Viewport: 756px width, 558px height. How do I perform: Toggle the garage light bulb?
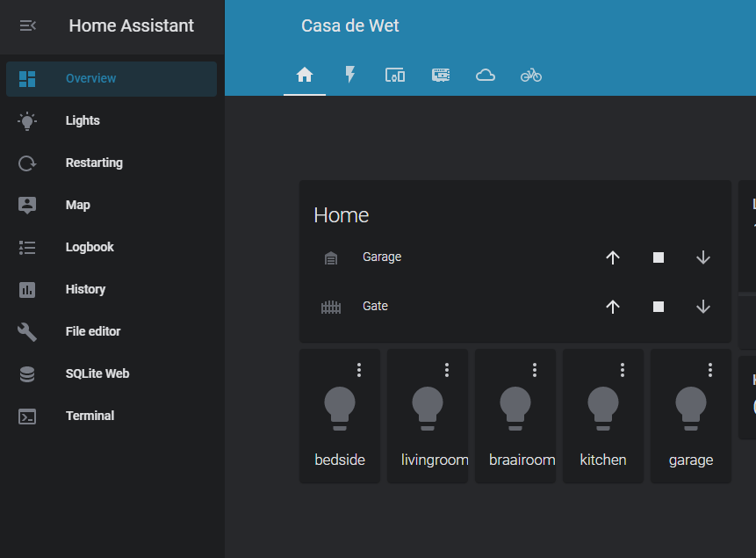(691, 409)
